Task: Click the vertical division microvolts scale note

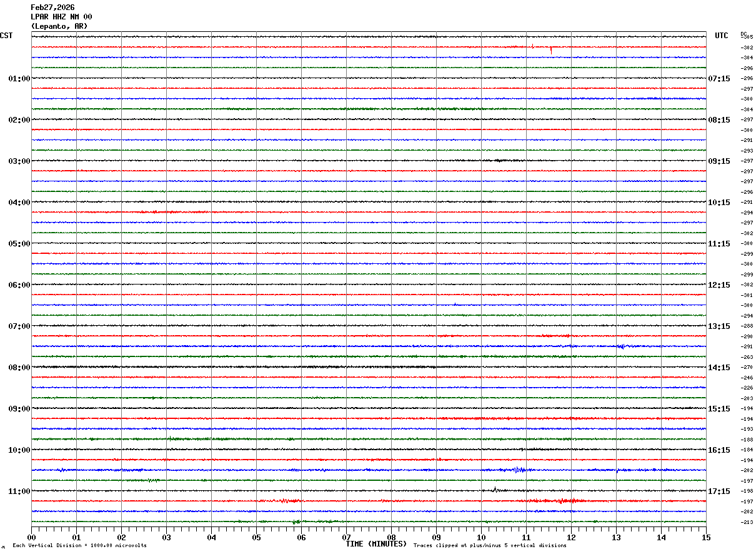Action: coord(79,545)
